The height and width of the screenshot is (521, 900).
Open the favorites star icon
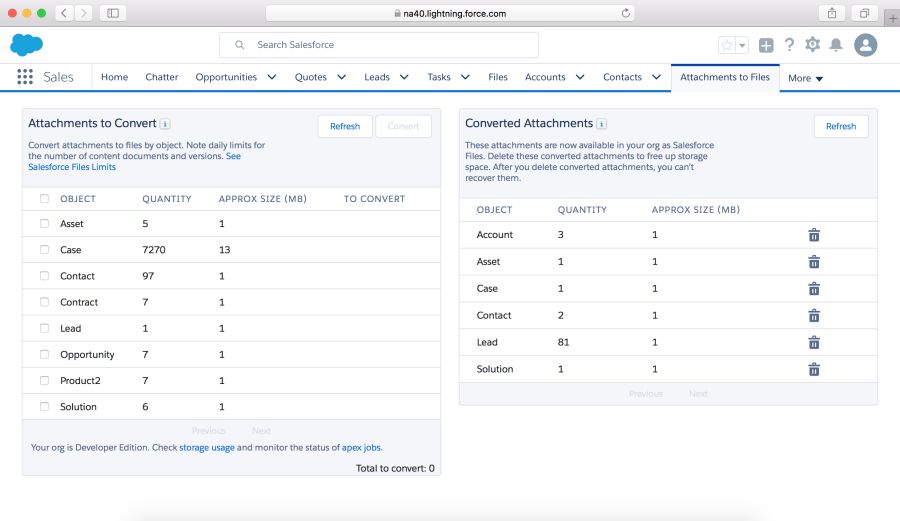[x=727, y=45]
